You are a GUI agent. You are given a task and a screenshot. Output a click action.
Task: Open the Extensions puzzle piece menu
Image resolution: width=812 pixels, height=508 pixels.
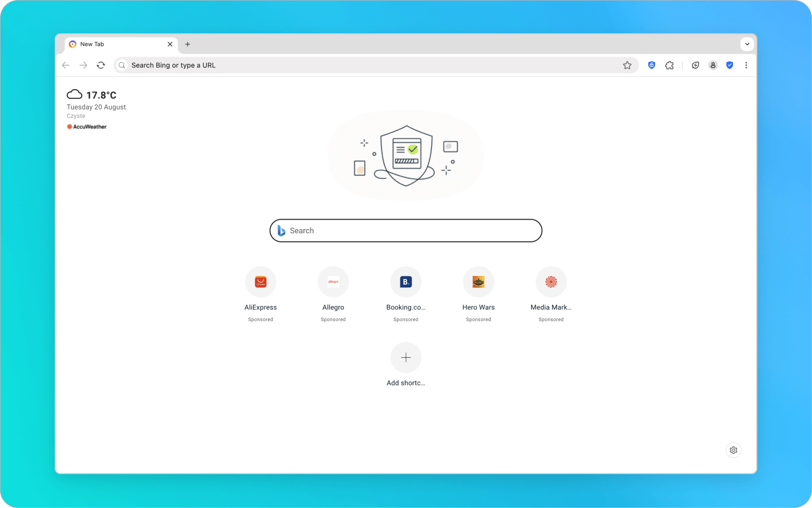point(669,65)
